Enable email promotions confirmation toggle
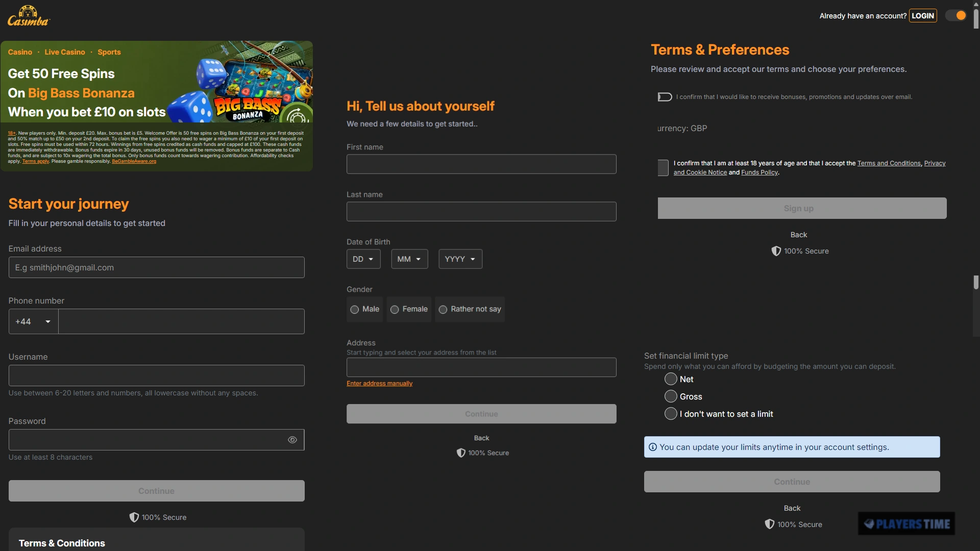 (665, 97)
